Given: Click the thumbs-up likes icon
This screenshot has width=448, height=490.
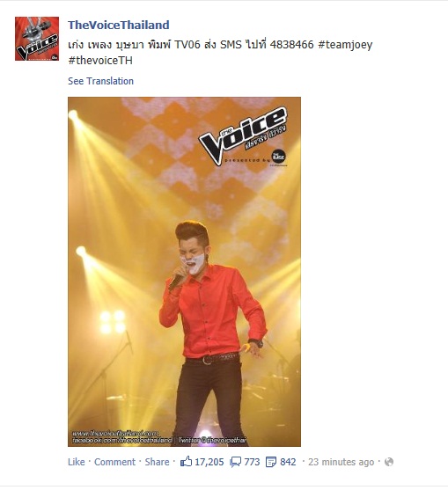Looking at the screenshot, I should click(186, 461).
